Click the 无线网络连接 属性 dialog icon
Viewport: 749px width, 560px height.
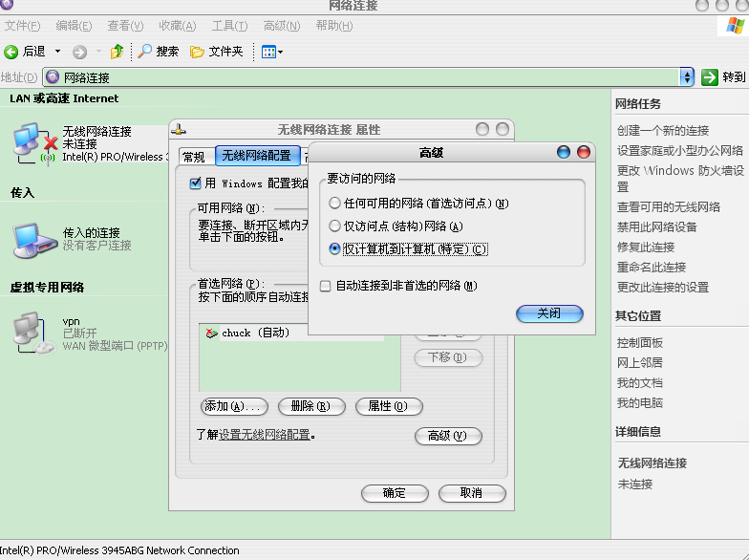pyautogui.click(x=179, y=129)
